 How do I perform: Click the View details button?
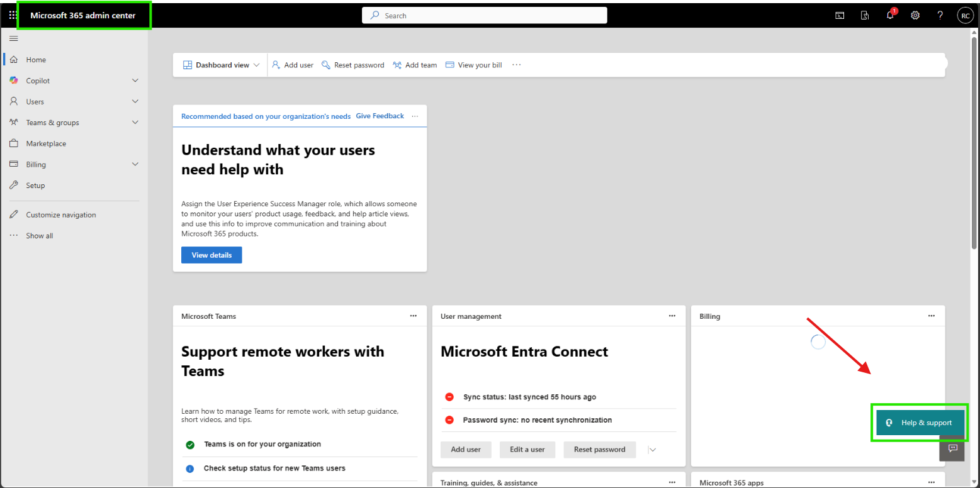point(211,255)
